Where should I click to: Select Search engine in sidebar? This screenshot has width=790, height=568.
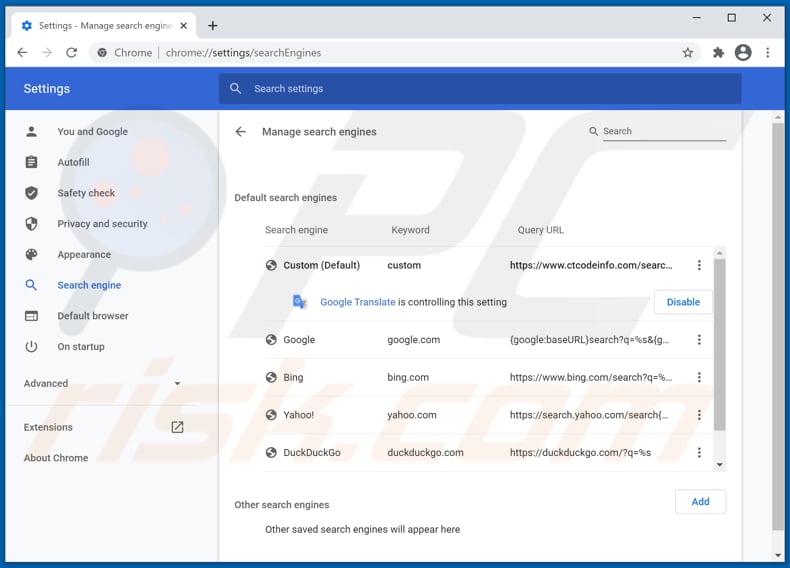pyautogui.click(x=89, y=285)
